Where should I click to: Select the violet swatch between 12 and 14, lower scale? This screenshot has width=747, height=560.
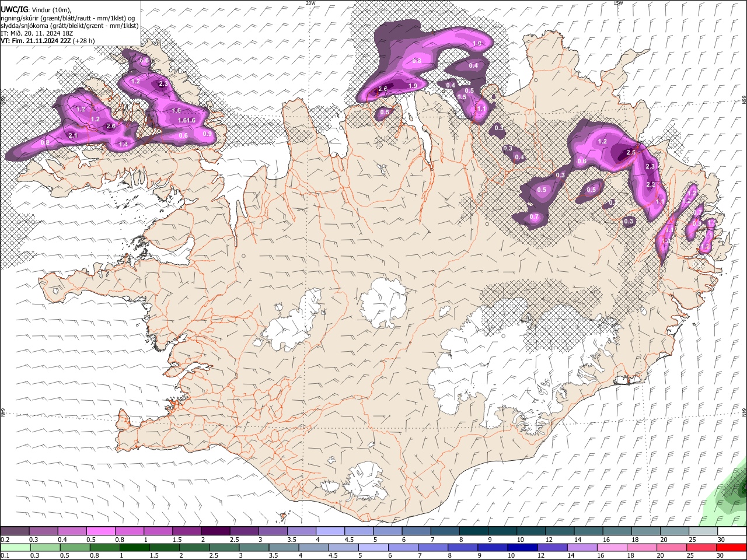(552, 547)
